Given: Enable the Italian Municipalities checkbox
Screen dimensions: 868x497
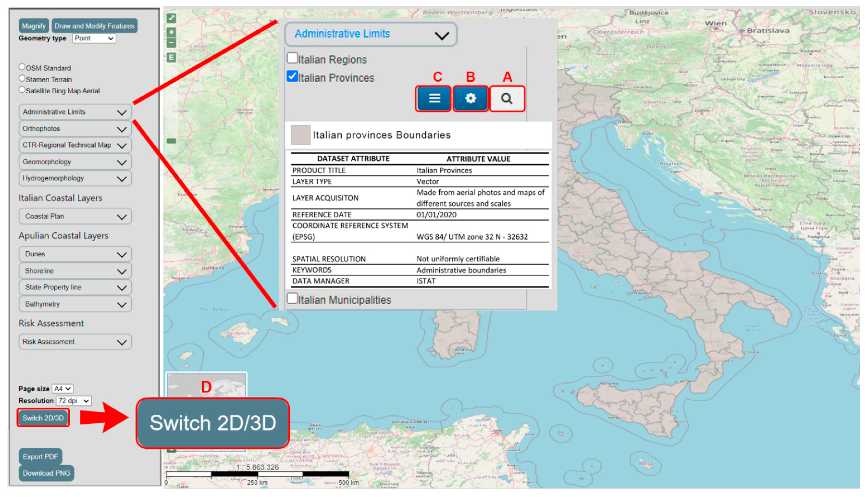Looking at the screenshot, I should click(x=292, y=298).
